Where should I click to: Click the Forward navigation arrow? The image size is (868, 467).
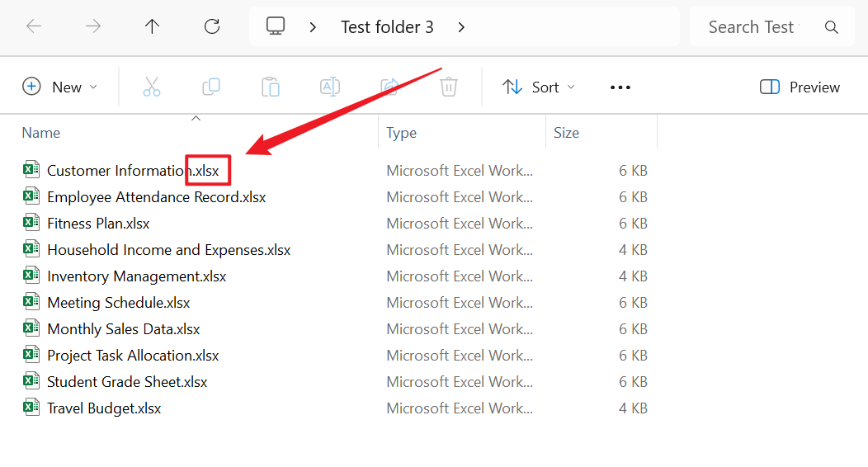[x=93, y=26]
